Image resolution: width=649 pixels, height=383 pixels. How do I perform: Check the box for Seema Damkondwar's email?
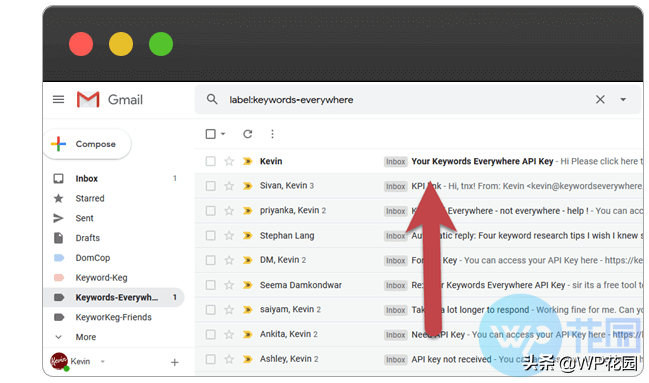(211, 285)
